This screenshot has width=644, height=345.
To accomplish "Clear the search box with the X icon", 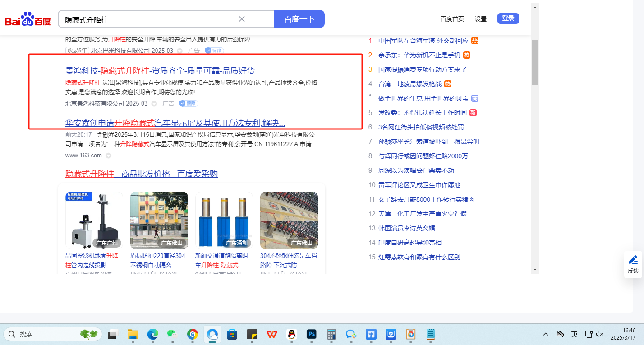I will coord(242,19).
